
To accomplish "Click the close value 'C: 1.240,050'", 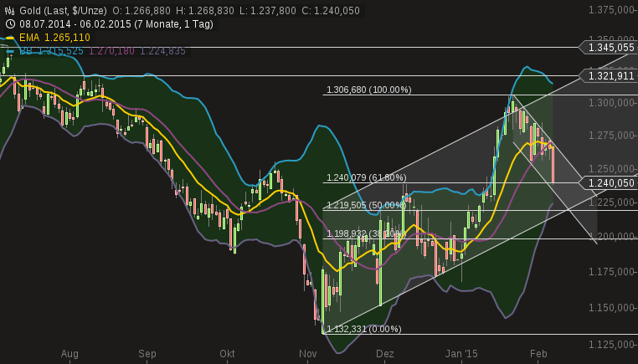I will pyautogui.click(x=331, y=11).
